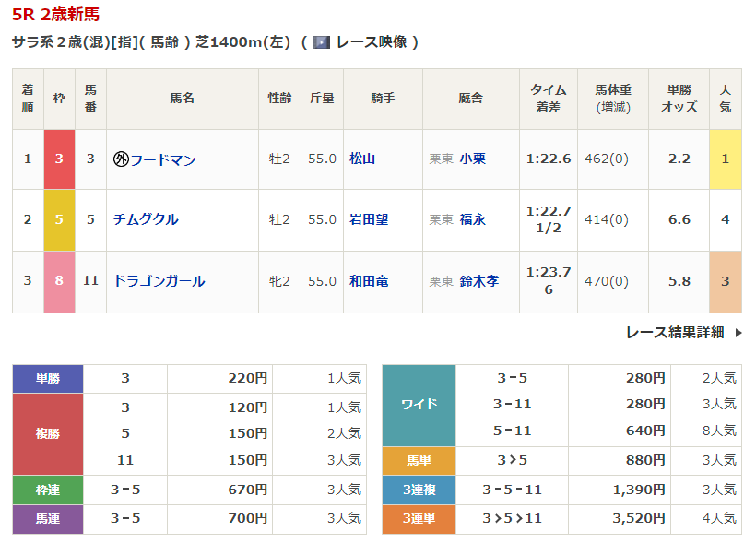Viewport: 756px width, 543px height.
Task: Open horse チムグクル's page
Action: [146, 219]
